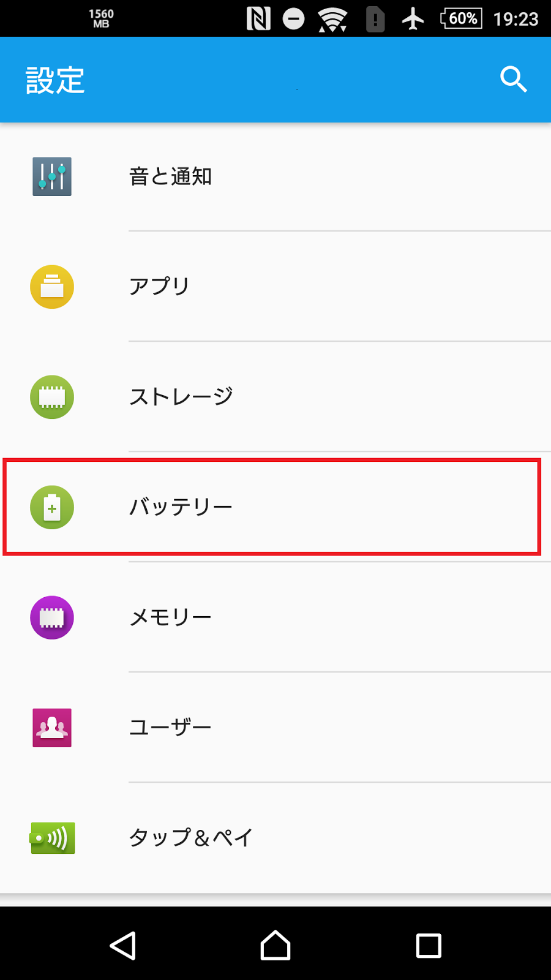Open the ストレージ settings entry
This screenshot has height=980, width=551.
[x=275, y=397]
